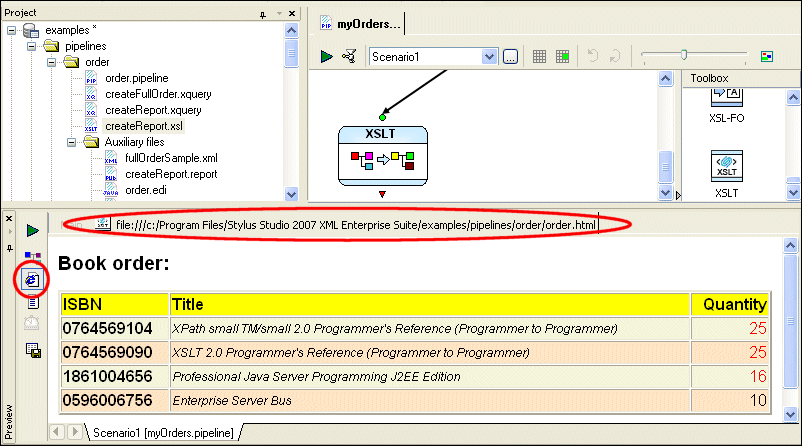Click the XSLT node on the pipeline canvas

click(382, 155)
